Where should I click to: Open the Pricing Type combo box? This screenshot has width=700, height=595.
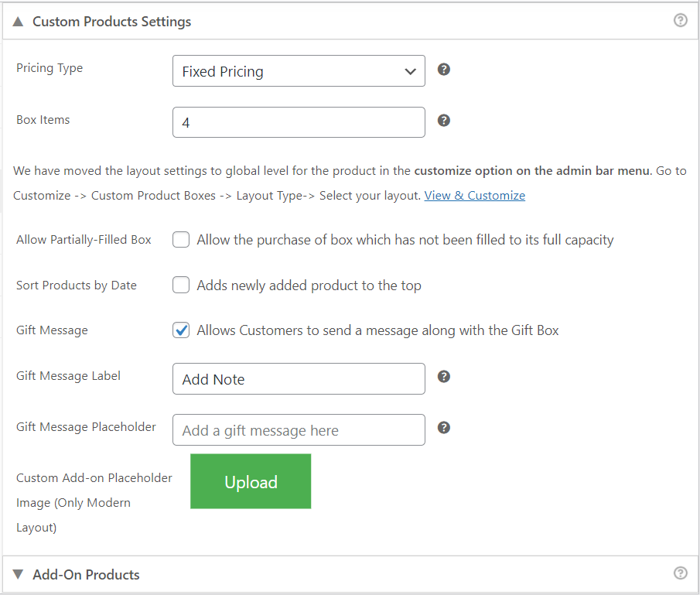pos(299,70)
